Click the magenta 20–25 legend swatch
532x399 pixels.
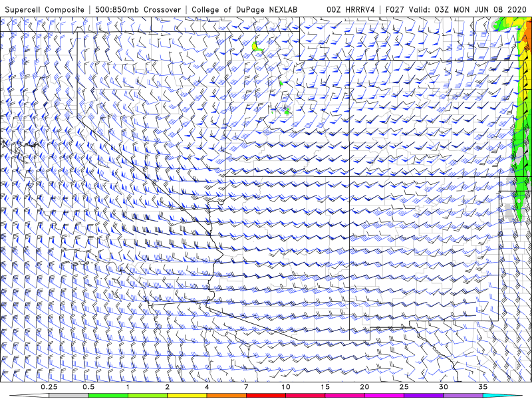tap(384, 396)
